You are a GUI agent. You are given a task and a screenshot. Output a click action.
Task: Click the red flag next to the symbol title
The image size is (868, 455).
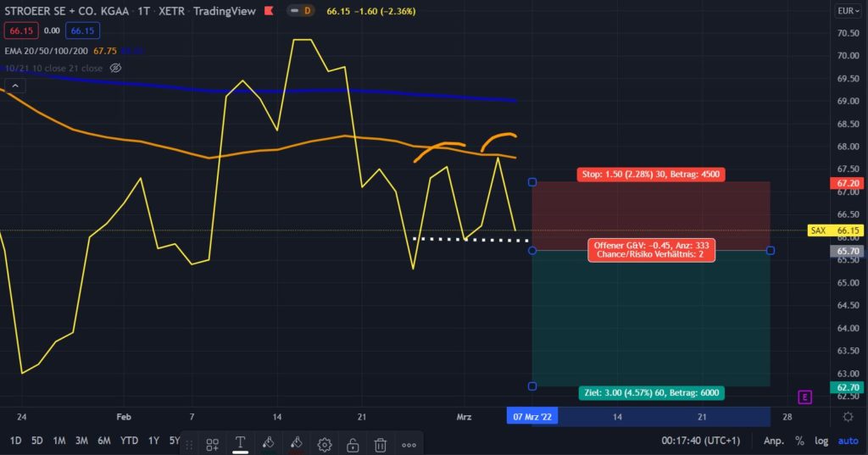tap(269, 10)
